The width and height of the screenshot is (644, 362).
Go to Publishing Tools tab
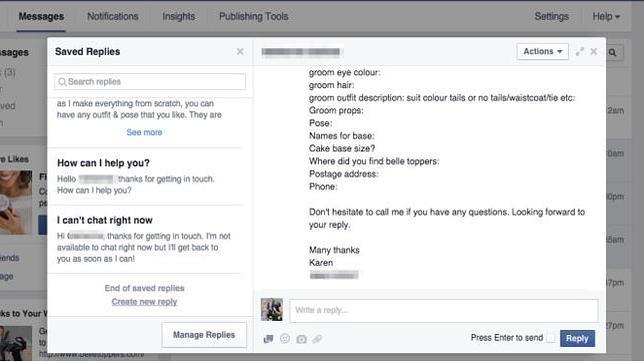[x=253, y=16]
